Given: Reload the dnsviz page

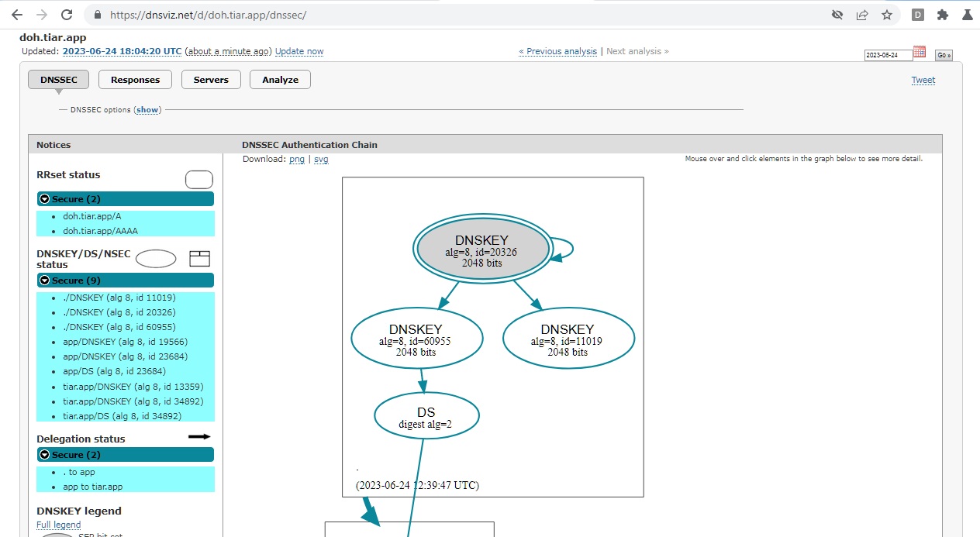Looking at the screenshot, I should click(x=67, y=15).
